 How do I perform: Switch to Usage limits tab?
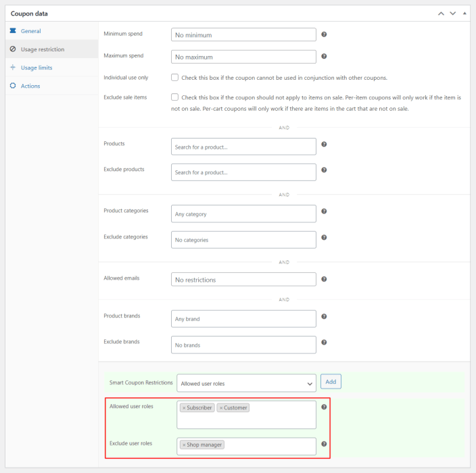click(x=36, y=68)
